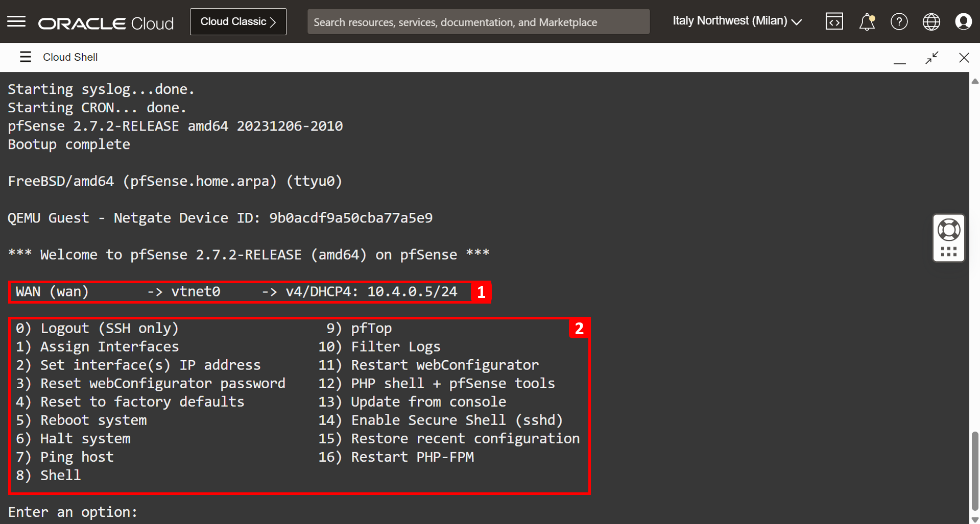
Task: Click the 'Starting syslog...done.' line
Action: coord(101,89)
